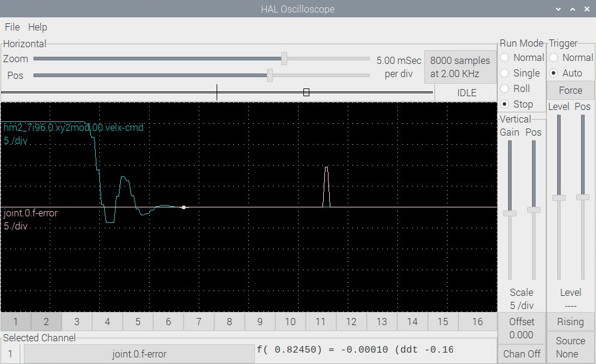Select channel 7 button
The width and height of the screenshot is (596, 364).
click(199, 322)
